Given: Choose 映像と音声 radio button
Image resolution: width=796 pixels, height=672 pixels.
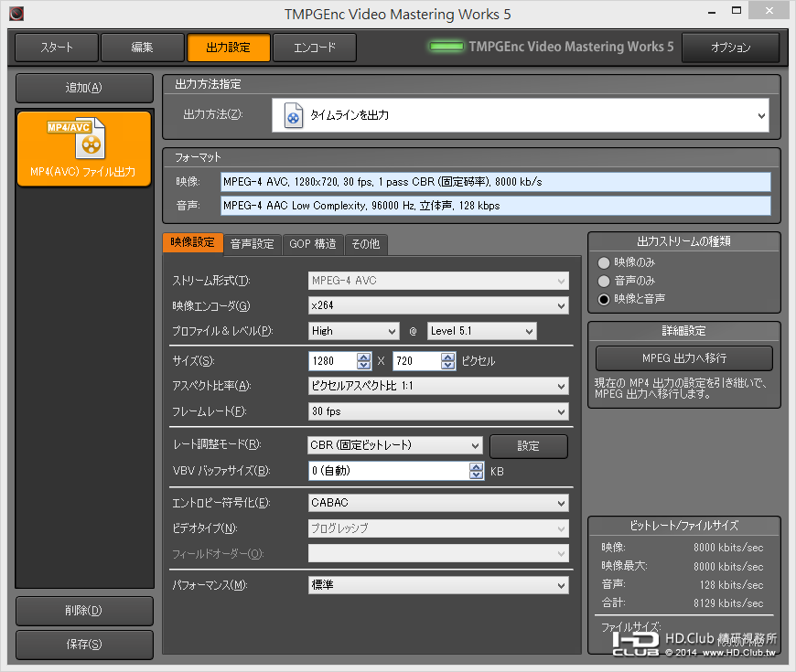Looking at the screenshot, I should pyautogui.click(x=603, y=299).
